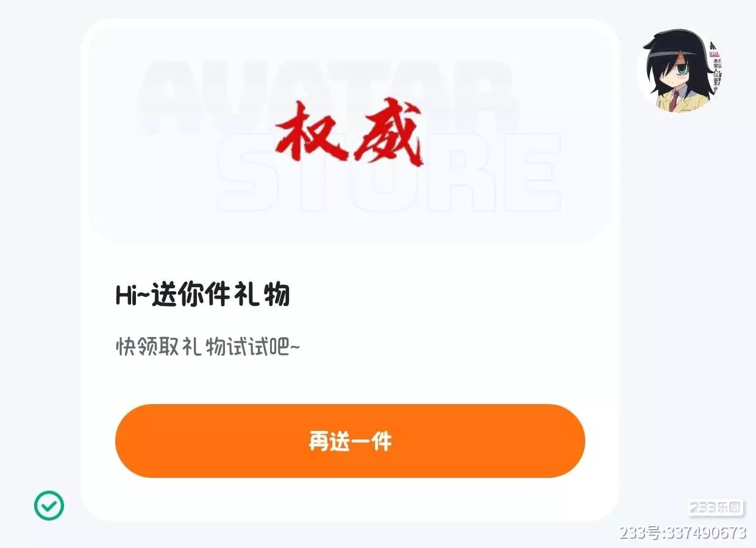Image resolution: width=756 pixels, height=548 pixels.
Task: Tap the 一件 text on orange button
Action: click(371, 441)
